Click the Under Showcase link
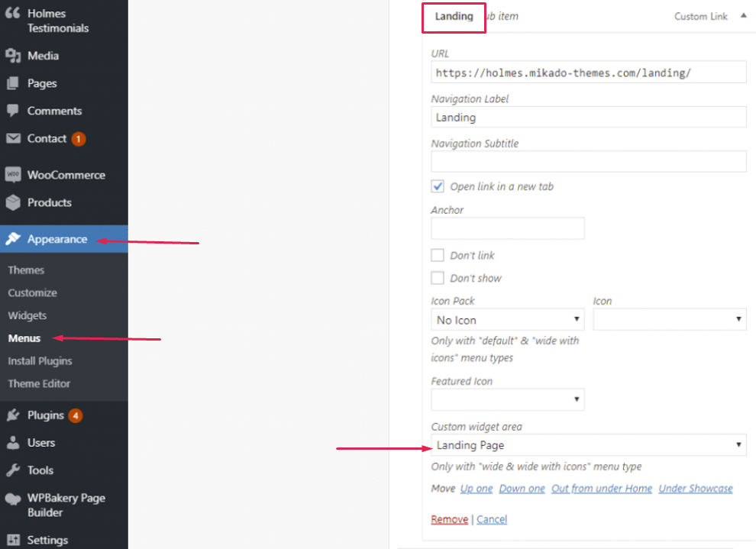 tap(696, 488)
